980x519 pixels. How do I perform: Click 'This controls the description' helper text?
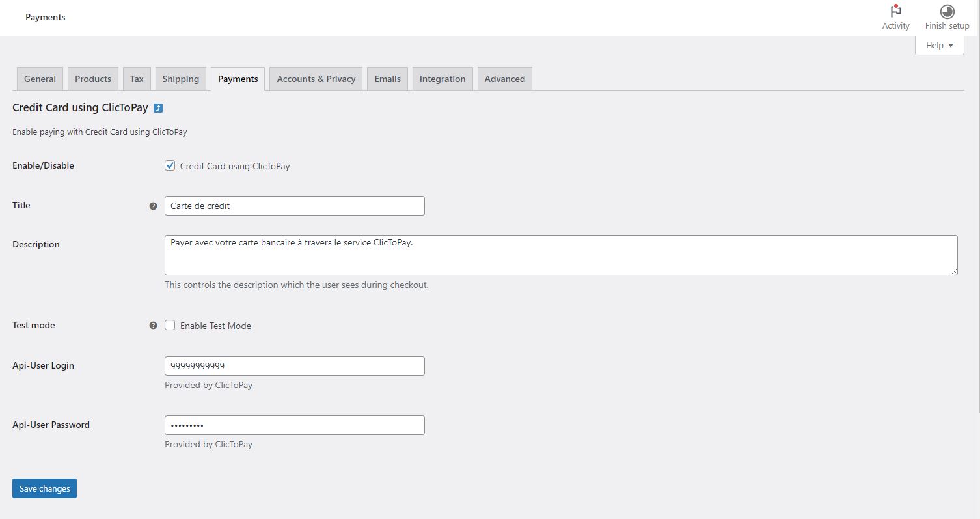pos(297,285)
